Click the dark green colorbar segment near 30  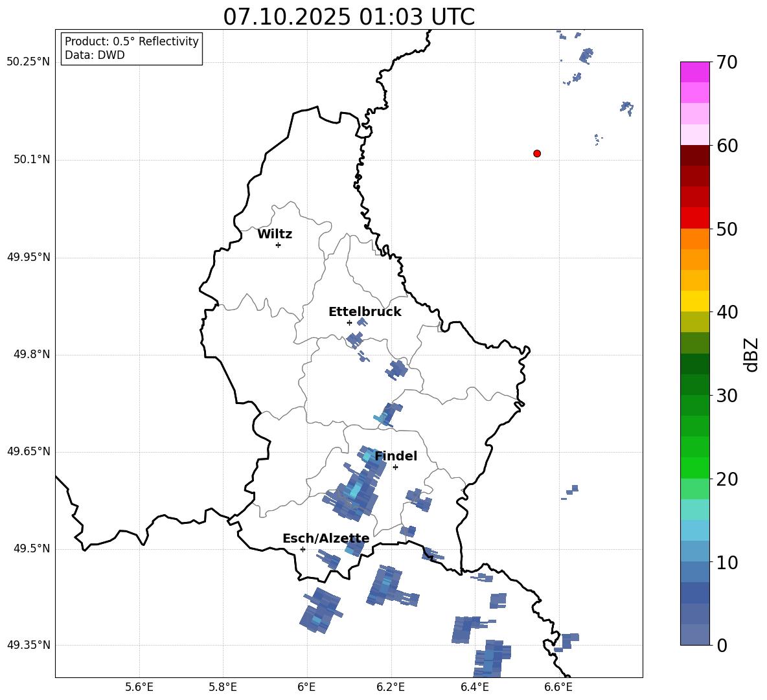point(695,385)
